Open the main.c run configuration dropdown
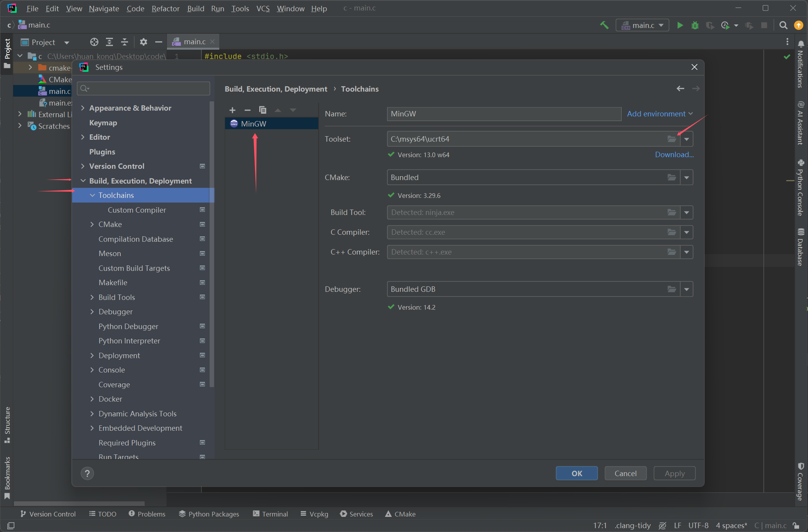 (x=642, y=25)
